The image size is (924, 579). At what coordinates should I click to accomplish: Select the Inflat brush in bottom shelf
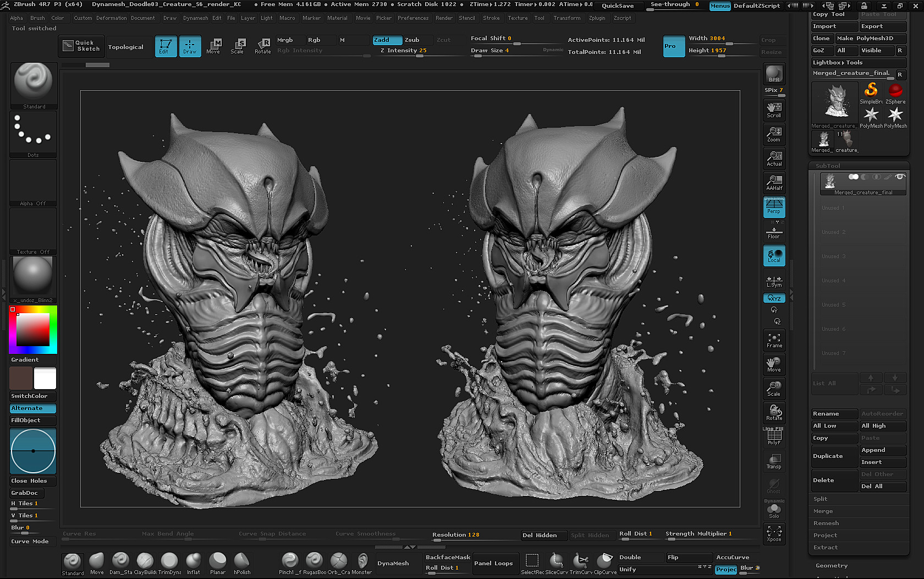point(194,564)
